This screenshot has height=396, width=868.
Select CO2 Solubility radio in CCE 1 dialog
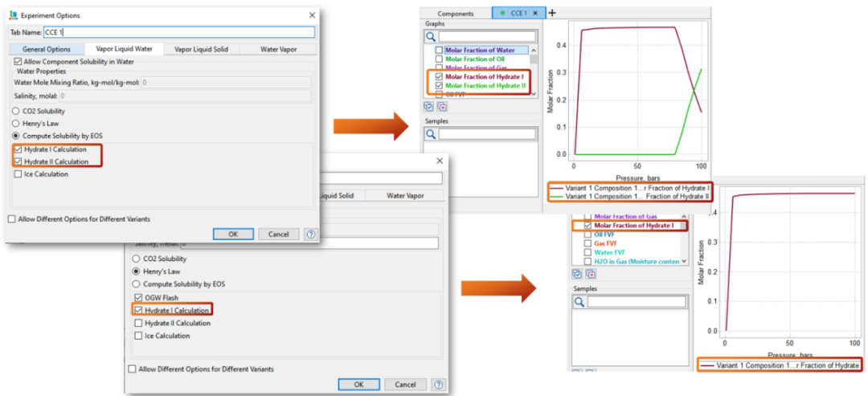(16, 111)
